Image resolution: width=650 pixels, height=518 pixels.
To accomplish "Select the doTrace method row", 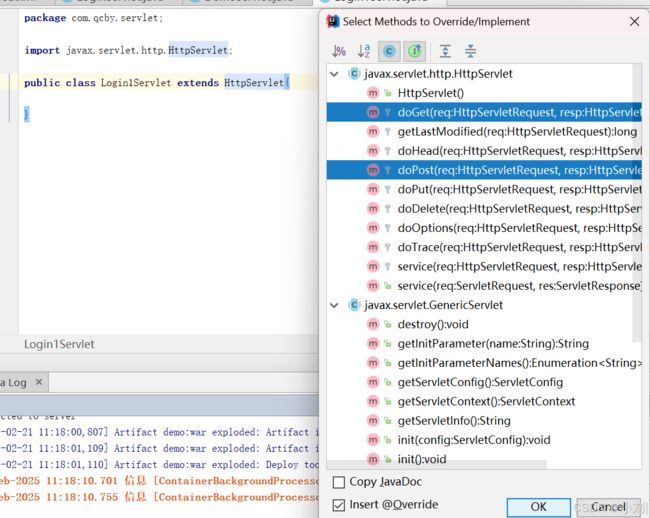I will coord(484,247).
